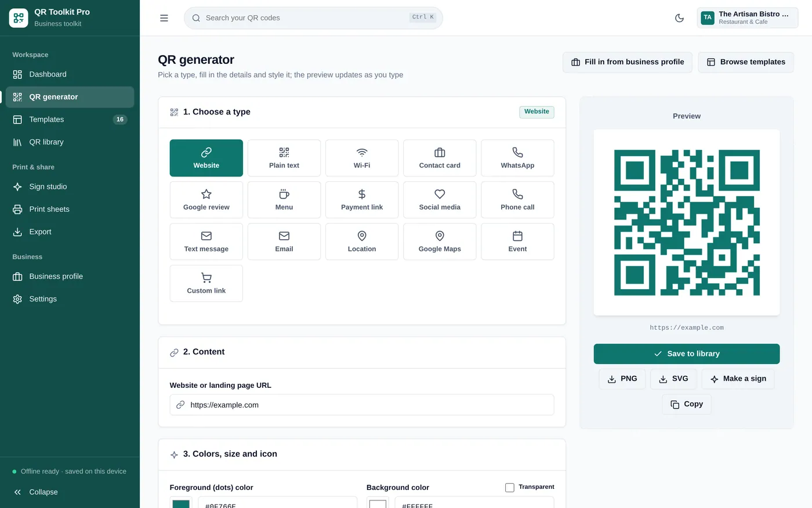Image resolution: width=812 pixels, height=508 pixels.
Task: Click the hamburger menu icon
Action: [164, 18]
